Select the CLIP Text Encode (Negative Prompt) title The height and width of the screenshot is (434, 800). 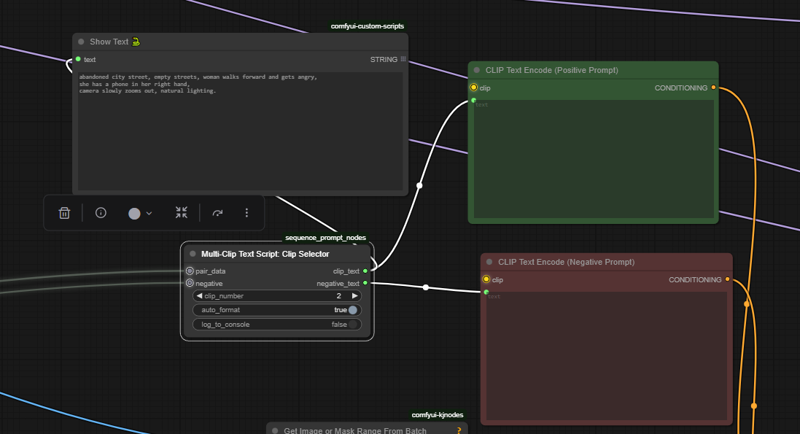click(x=566, y=262)
